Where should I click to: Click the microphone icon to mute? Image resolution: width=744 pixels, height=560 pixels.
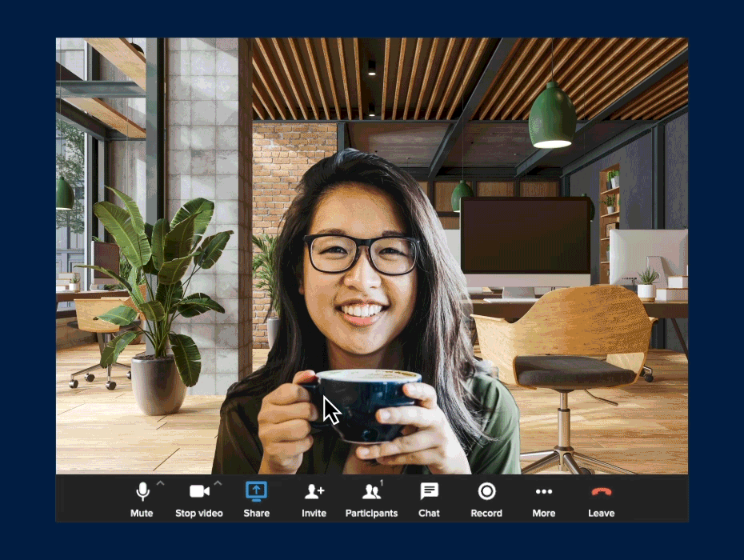[142, 491]
